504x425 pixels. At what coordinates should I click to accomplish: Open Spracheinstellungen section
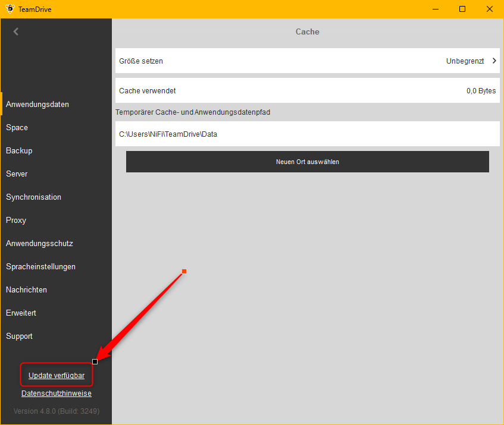pos(41,266)
